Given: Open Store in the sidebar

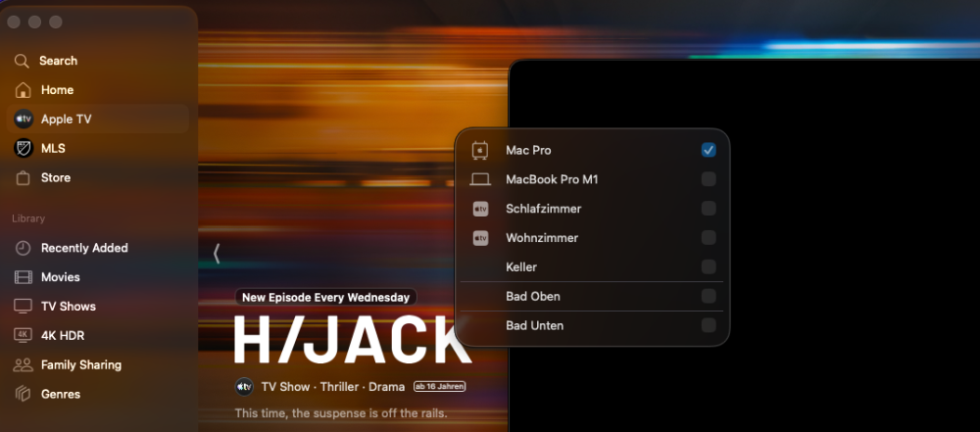Looking at the screenshot, I should coord(97,177).
